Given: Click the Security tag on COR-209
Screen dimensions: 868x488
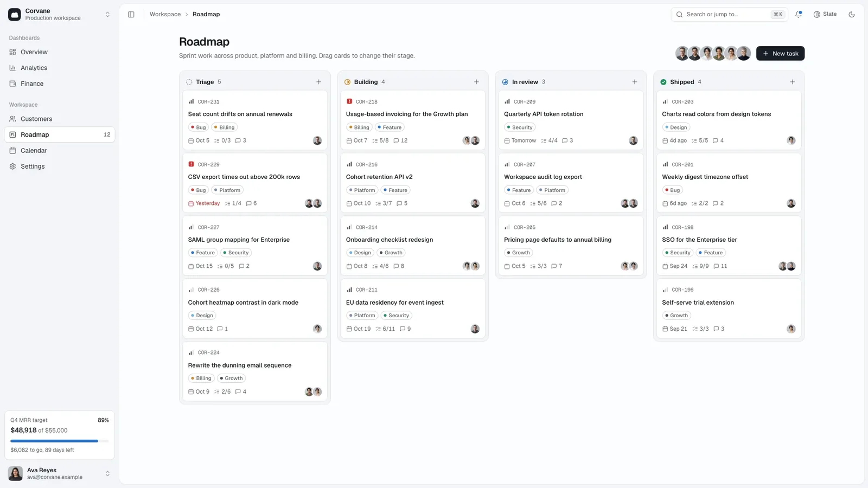Looking at the screenshot, I should coord(520,127).
